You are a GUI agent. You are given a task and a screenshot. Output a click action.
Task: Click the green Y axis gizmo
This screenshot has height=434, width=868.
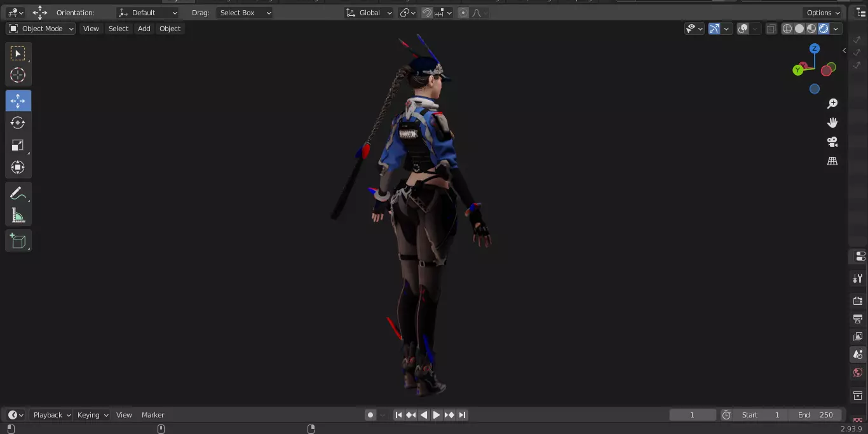coord(797,70)
